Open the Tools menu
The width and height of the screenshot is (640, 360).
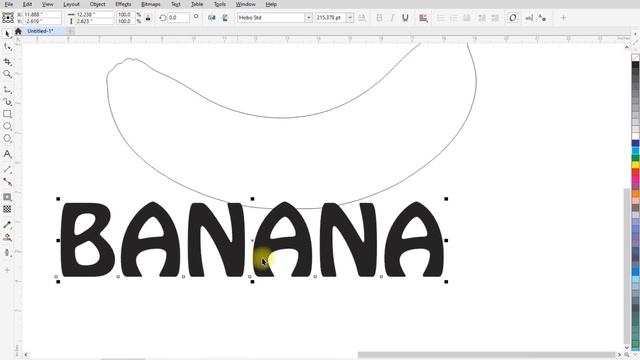220,4
